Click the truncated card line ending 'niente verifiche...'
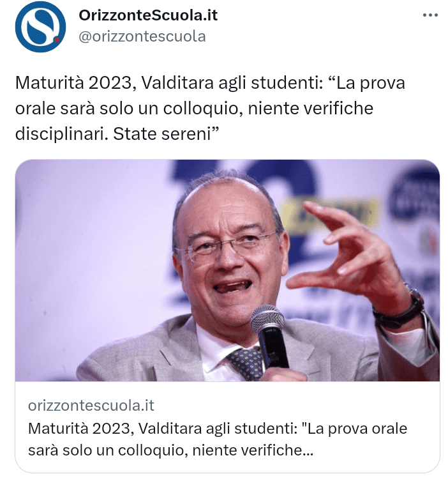448x481 pixels. point(171,450)
